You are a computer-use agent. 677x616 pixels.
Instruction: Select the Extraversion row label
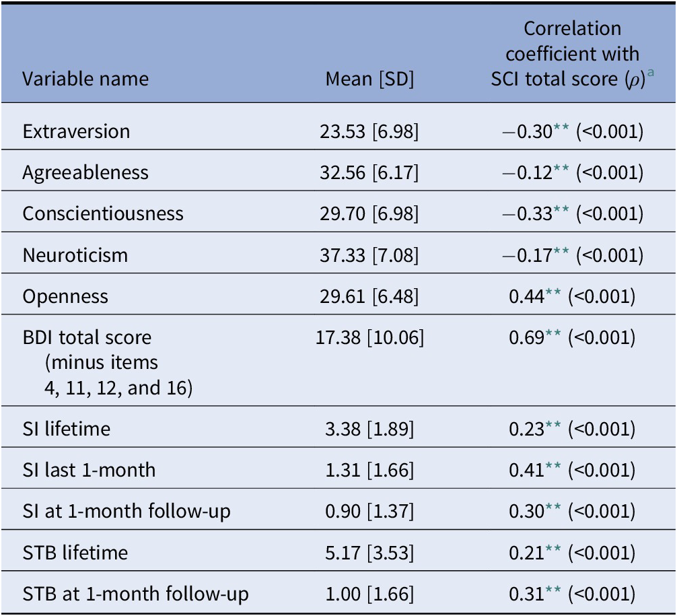(x=76, y=131)
